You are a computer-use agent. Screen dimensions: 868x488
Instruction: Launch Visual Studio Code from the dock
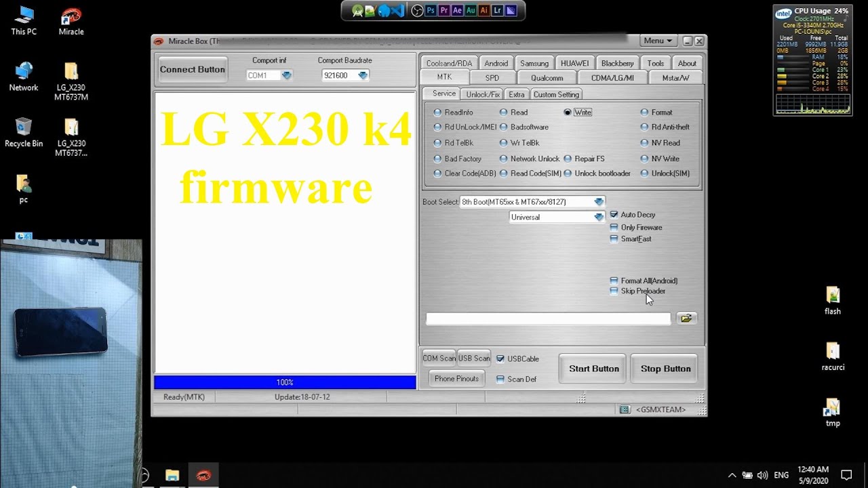(398, 11)
